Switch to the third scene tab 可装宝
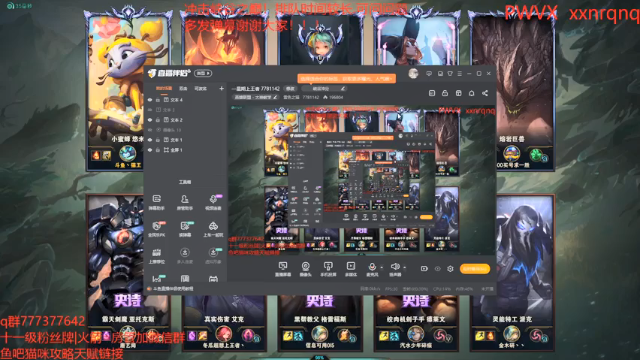The width and height of the screenshot is (640, 360). 200,89
